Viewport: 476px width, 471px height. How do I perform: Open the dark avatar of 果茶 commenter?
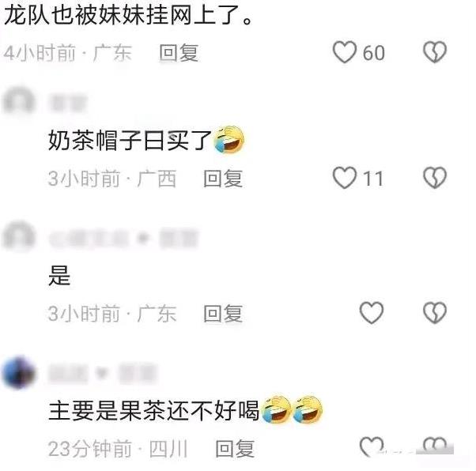click(19, 373)
